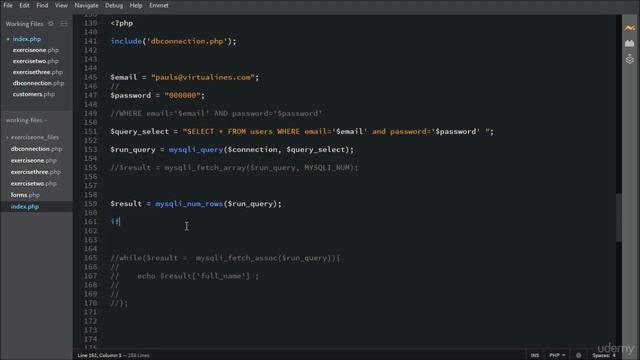The height and width of the screenshot is (360, 640).
Task: Open the Navigate menu
Action: coord(87,5)
